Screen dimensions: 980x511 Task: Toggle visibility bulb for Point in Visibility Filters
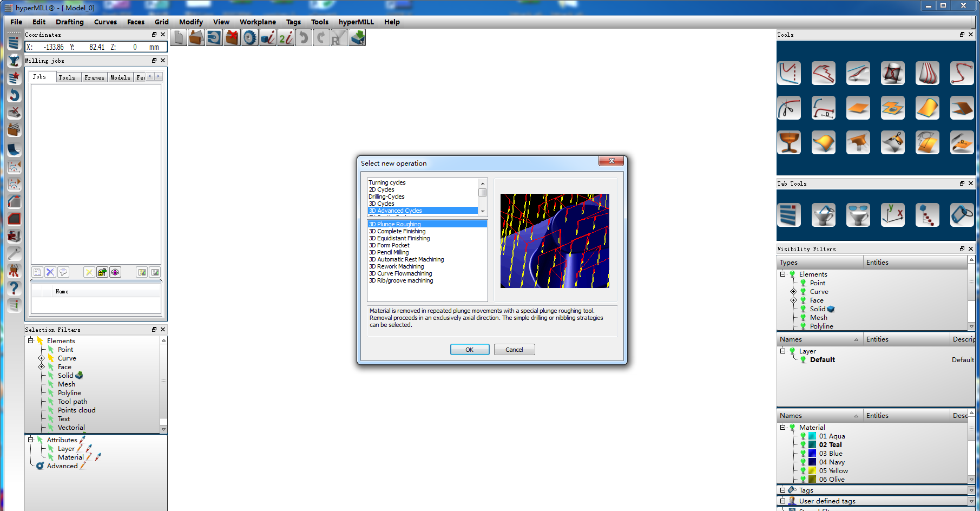(803, 283)
